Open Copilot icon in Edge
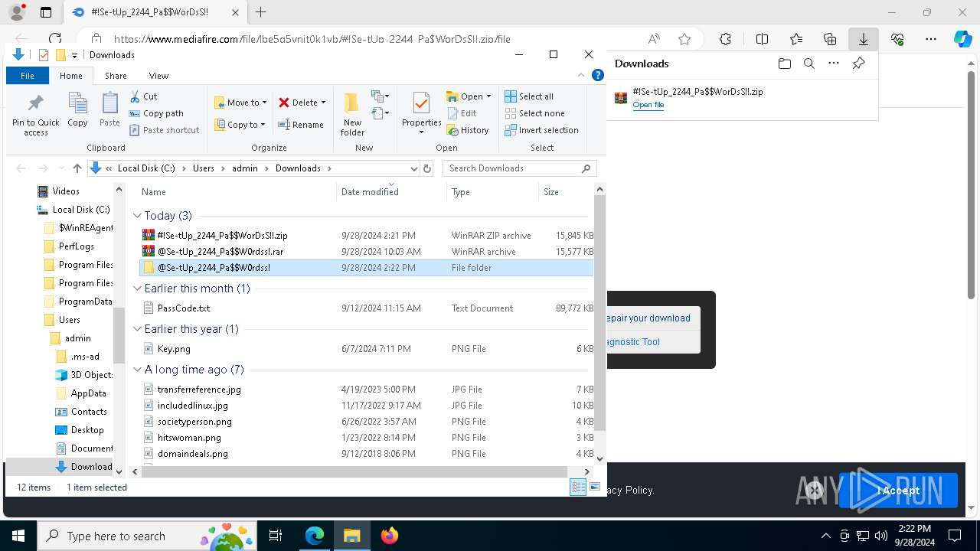This screenshot has width=980, height=551. tap(962, 39)
